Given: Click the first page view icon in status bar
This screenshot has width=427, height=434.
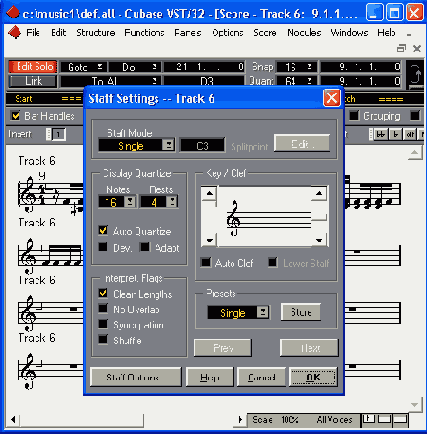Looking at the screenshot, I should click(369, 419).
